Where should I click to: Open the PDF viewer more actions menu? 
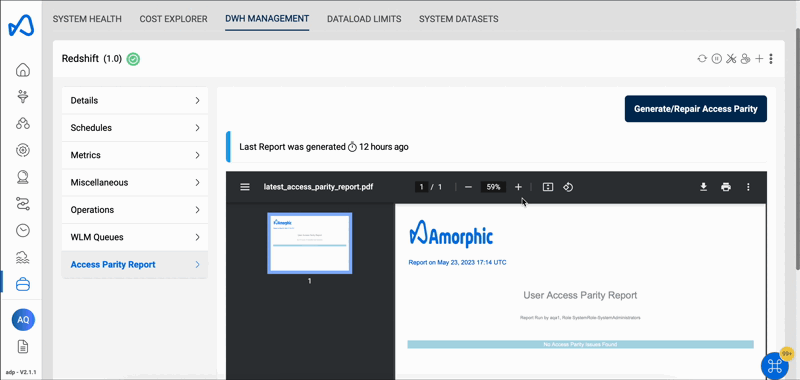(x=748, y=187)
